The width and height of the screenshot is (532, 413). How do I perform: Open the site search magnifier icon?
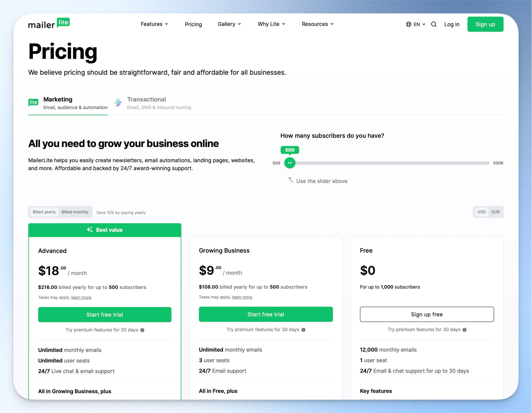pyautogui.click(x=433, y=24)
